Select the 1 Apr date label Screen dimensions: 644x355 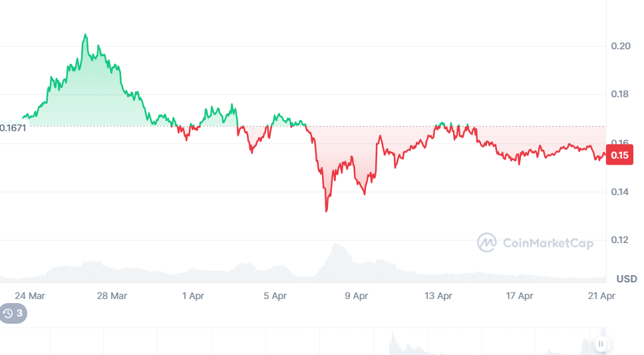[193, 296]
